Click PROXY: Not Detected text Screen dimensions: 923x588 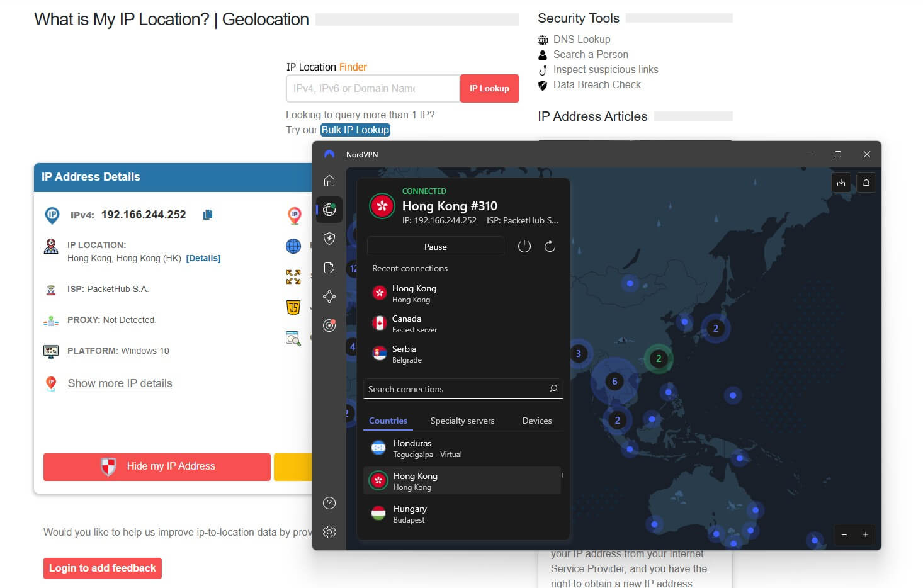pyautogui.click(x=111, y=320)
